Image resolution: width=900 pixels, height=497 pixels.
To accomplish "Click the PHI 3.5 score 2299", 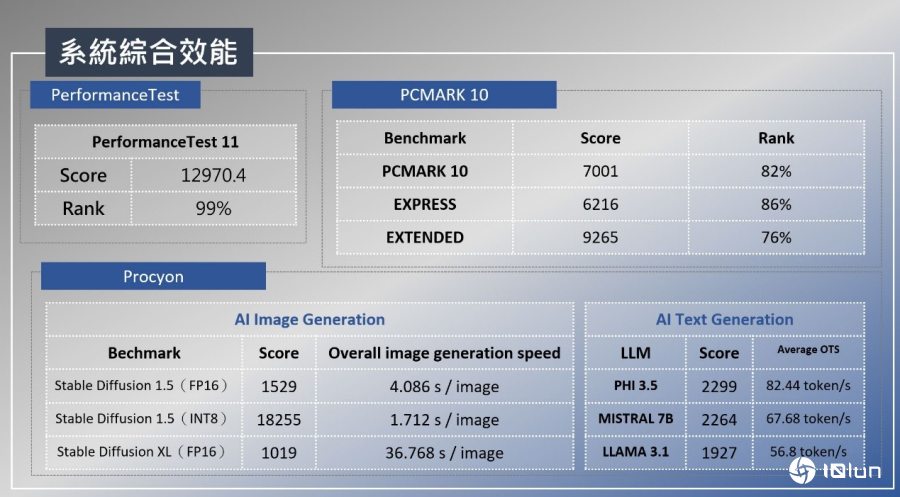I will pyautogui.click(x=718, y=386).
